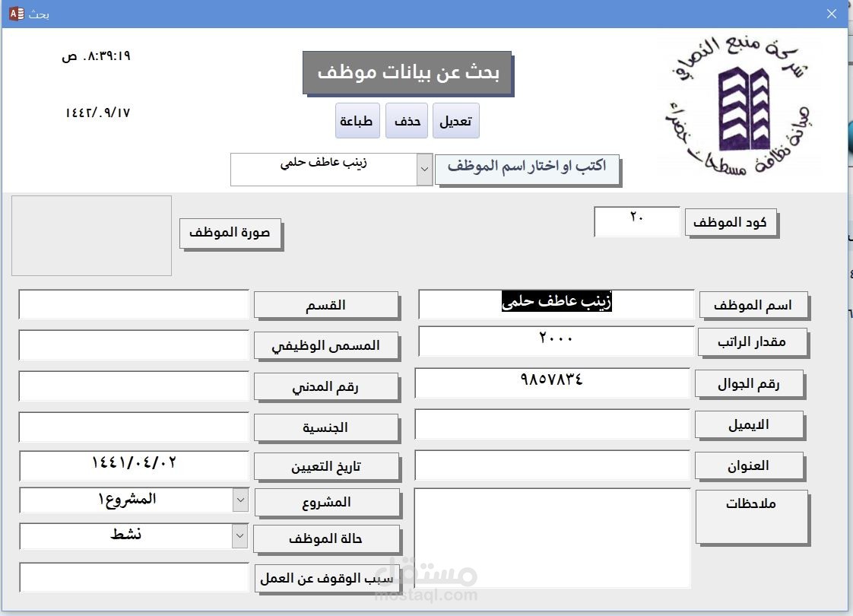Click the رقم الجوال label

click(749, 384)
